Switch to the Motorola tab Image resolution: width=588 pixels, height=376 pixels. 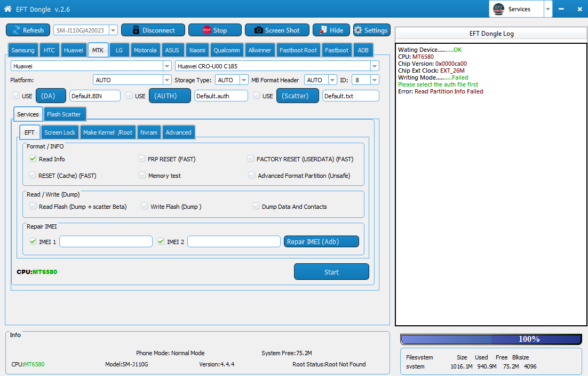pyautogui.click(x=145, y=50)
